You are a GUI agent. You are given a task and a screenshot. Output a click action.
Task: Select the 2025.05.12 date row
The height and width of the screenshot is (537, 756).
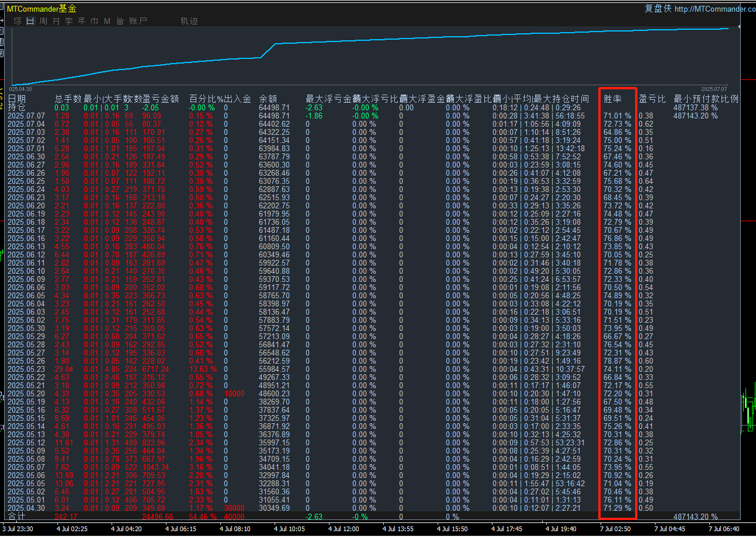point(27,442)
